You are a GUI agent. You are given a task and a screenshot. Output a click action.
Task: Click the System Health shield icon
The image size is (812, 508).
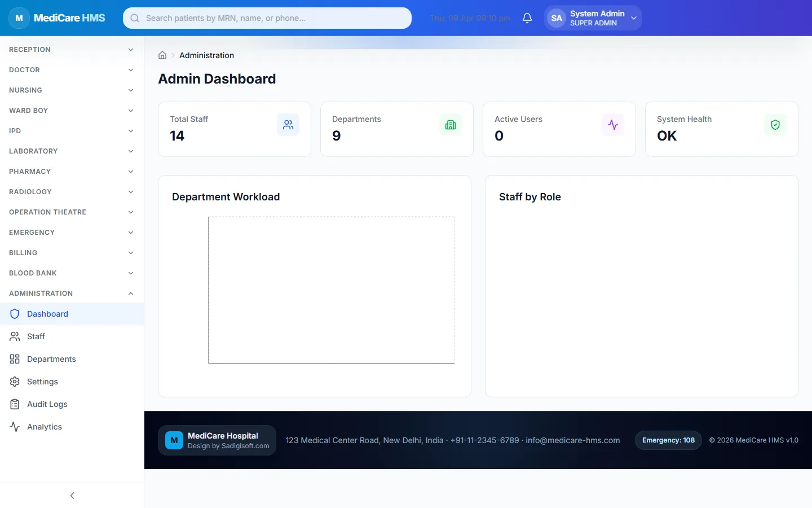[775, 125]
